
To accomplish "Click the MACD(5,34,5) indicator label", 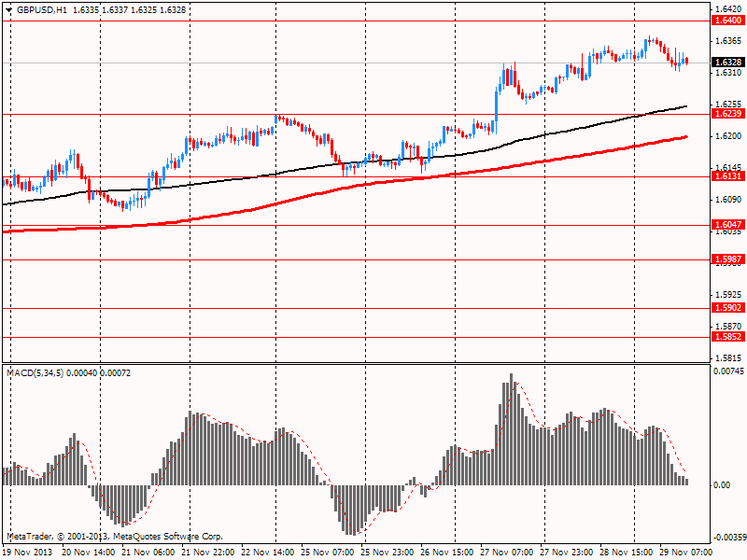I will click(35, 372).
